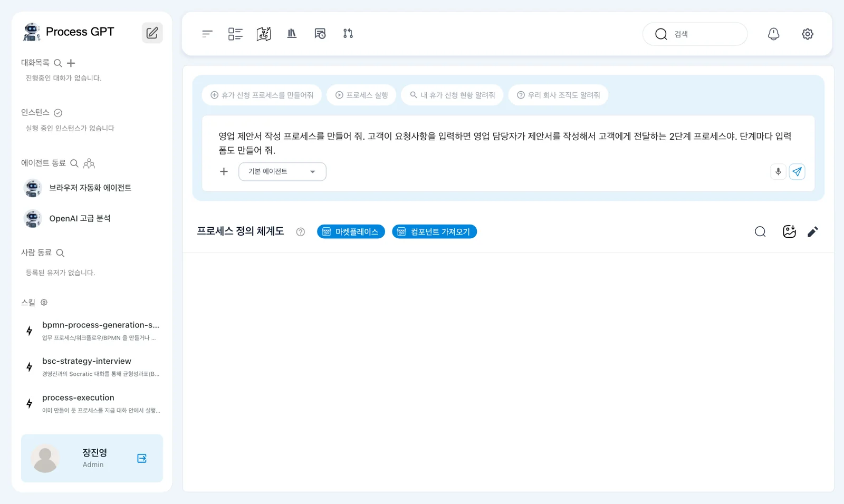This screenshot has height=504, width=844.
Task: Attach a file with the plus icon in chat box
Action: tap(224, 171)
